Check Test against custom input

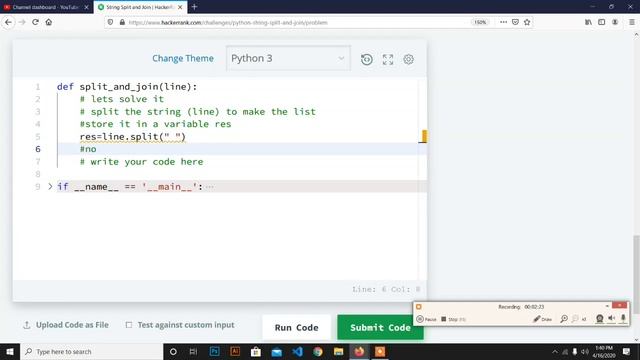[129, 325]
